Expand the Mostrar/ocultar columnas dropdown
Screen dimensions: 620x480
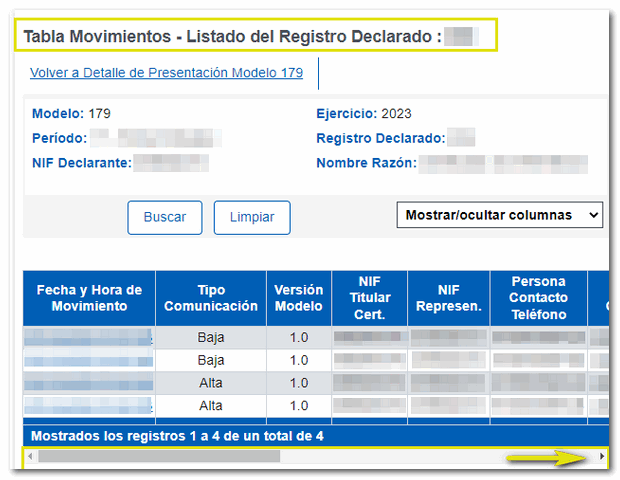500,215
